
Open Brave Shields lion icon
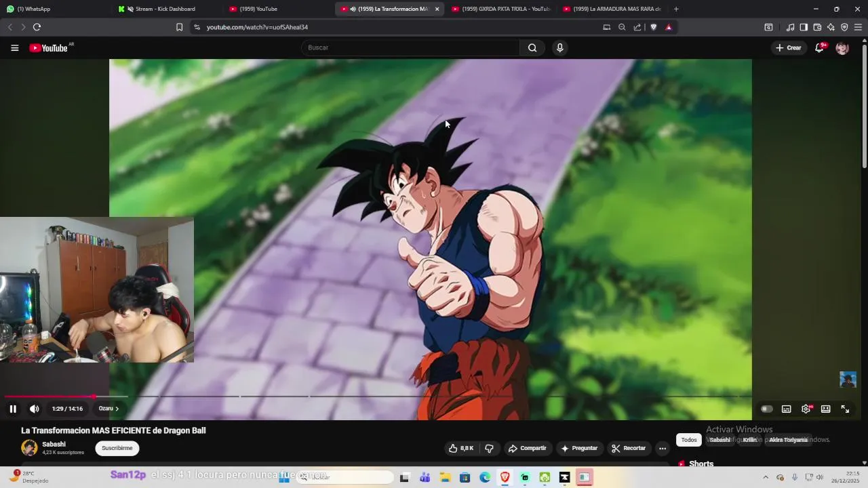tap(654, 27)
